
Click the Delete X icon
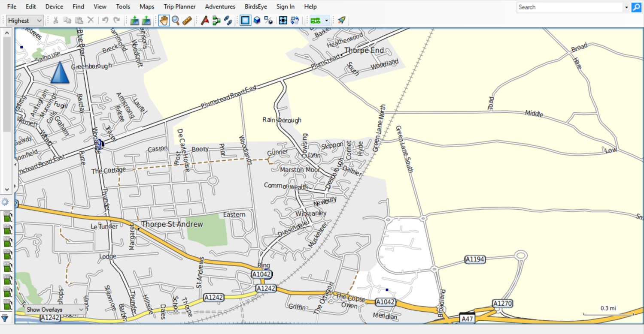pyautogui.click(x=91, y=20)
